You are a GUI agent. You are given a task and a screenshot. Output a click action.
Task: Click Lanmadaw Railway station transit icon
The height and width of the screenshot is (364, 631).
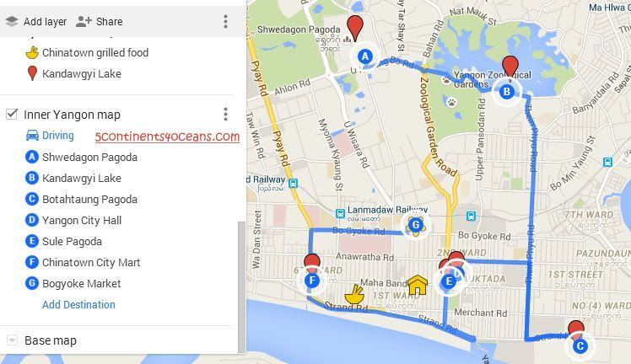pyautogui.click(x=341, y=213)
